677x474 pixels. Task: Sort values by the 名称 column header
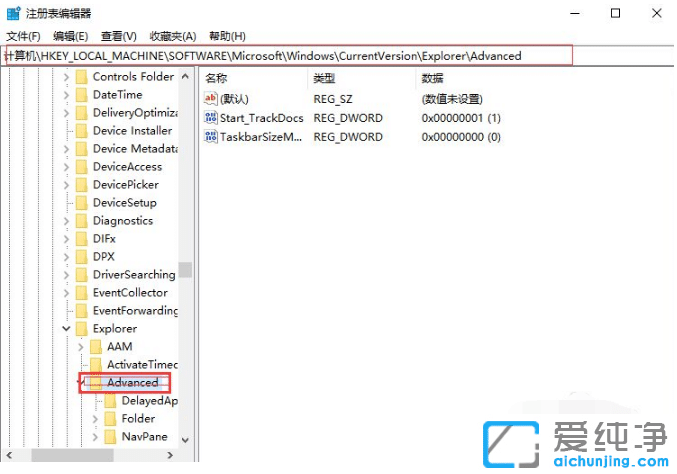pyautogui.click(x=217, y=77)
